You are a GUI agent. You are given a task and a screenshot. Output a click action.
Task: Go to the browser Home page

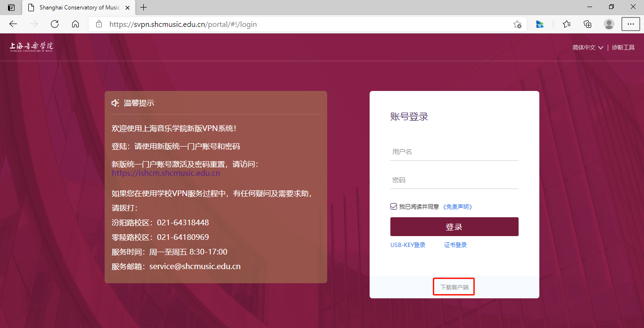75,24
